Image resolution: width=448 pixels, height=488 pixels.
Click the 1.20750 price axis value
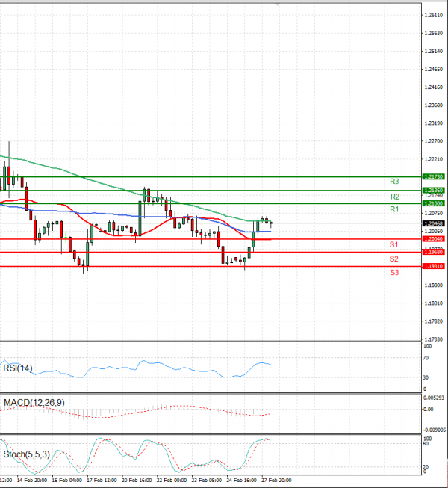point(434,214)
